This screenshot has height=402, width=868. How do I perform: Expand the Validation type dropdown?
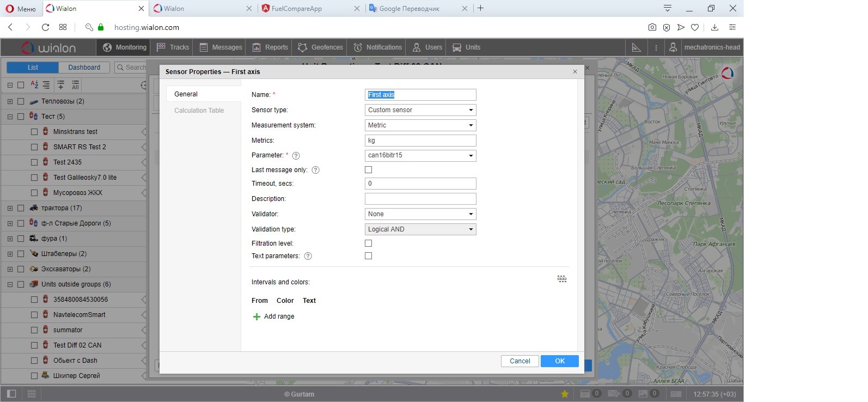[420, 229]
